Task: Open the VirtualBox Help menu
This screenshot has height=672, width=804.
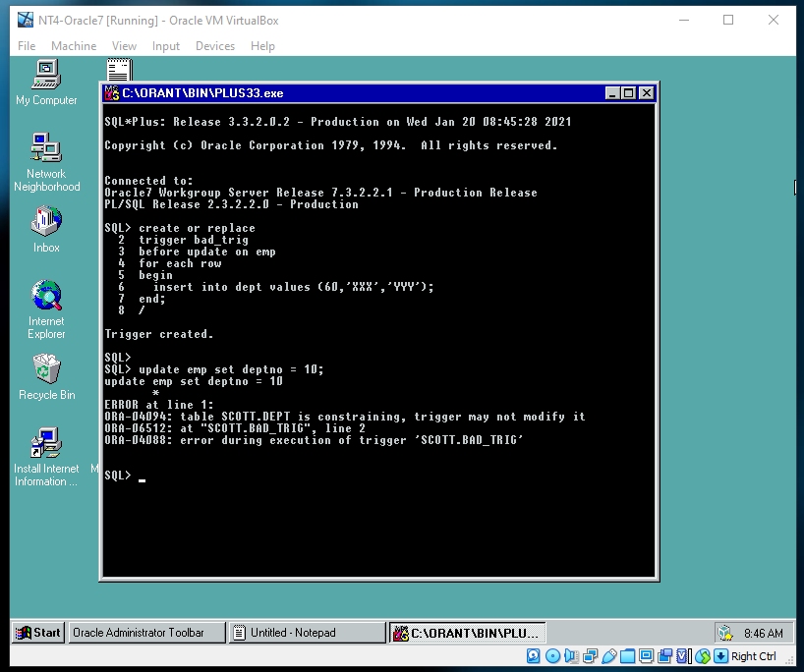Action: click(x=263, y=46)
